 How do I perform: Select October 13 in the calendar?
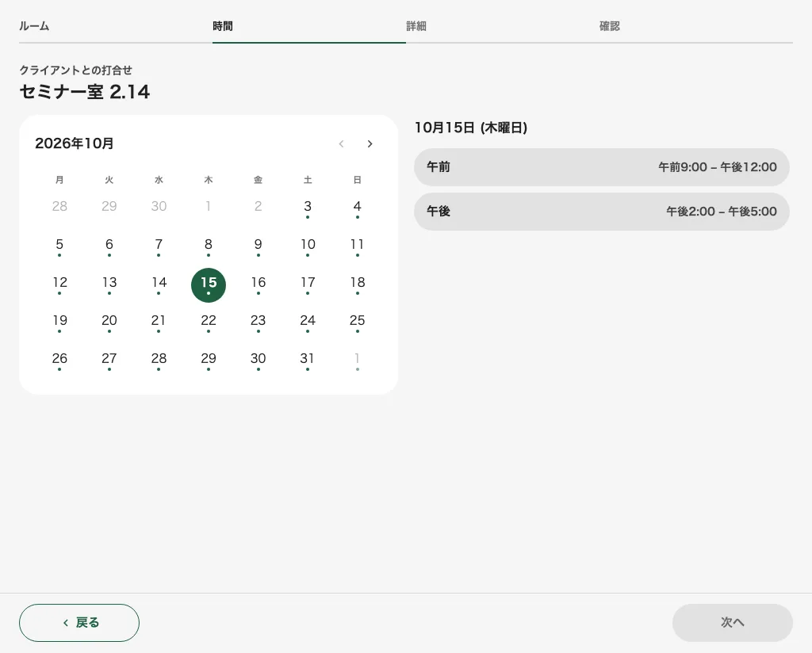109,285
